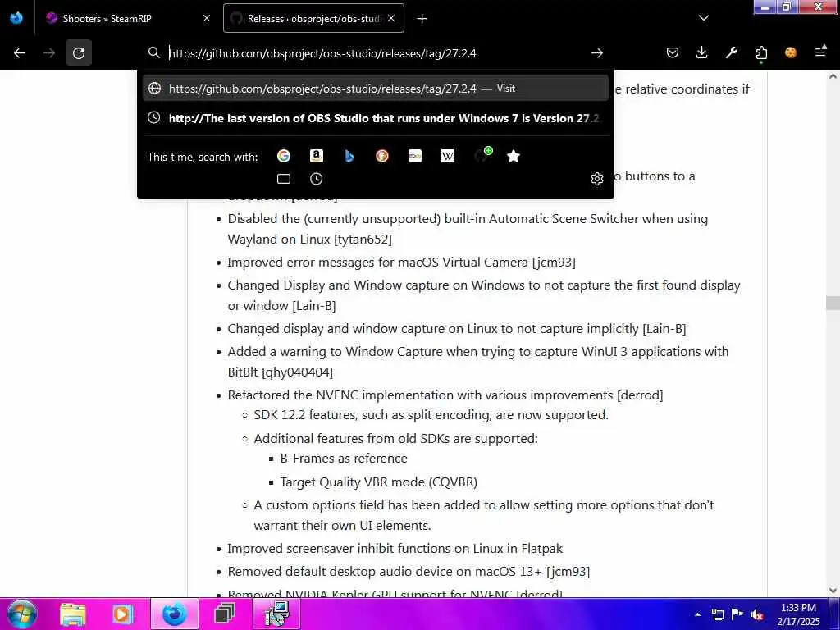Open a new browser tab
Screen dimensions: 840x630
422,19
